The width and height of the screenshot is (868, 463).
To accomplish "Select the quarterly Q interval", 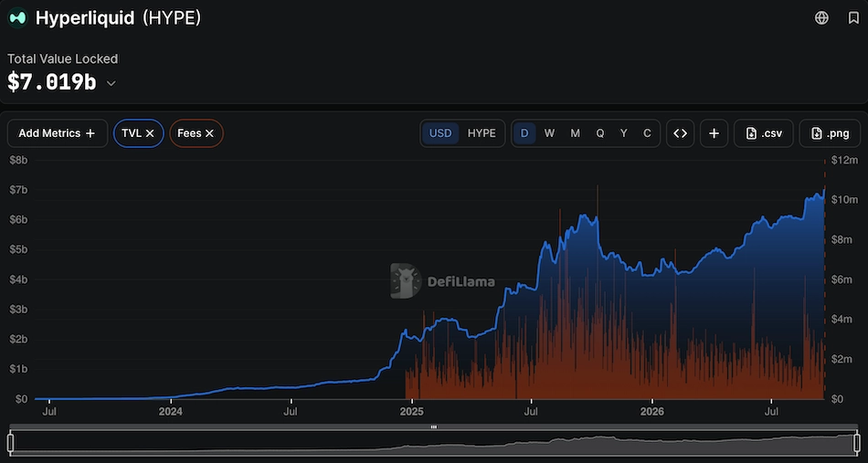I will pyautogui.click(x=600, y=133).
